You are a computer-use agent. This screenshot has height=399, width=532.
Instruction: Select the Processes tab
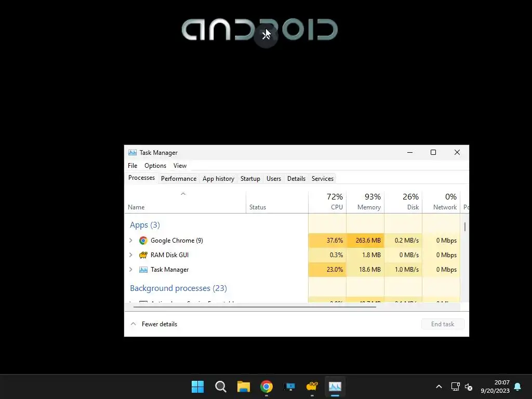point(141,178)
